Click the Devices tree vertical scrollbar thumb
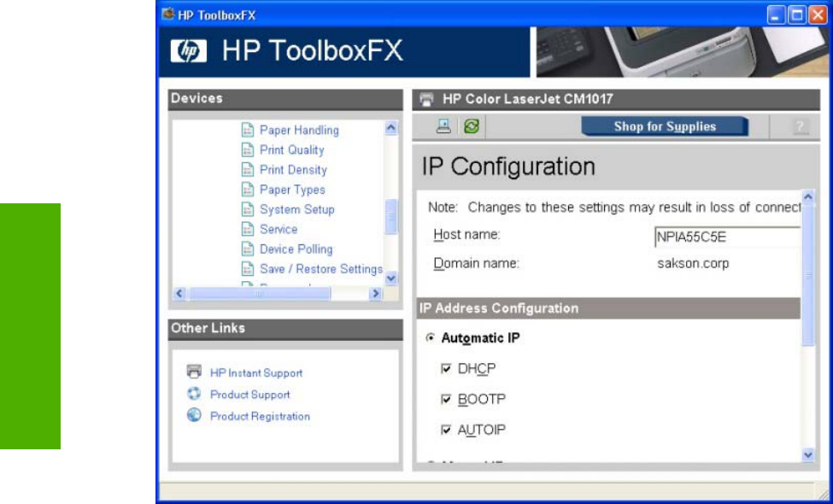833x504 pixels. coord(391,216)
